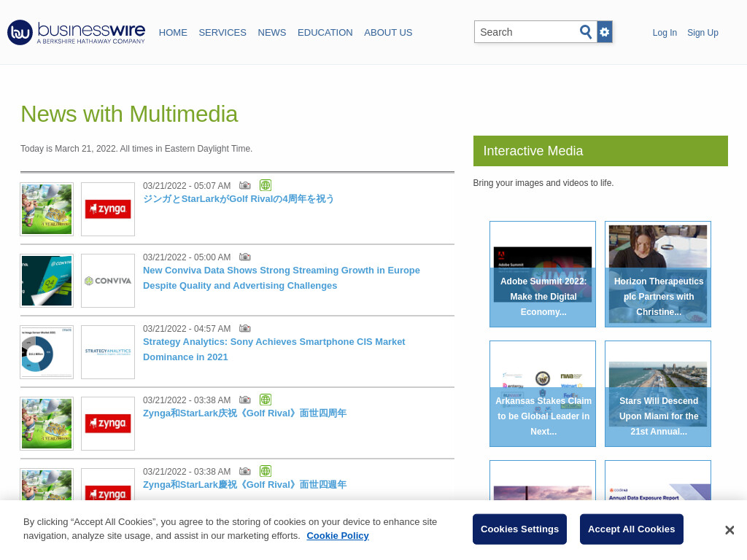Click camera icon on Zynga 庆祝 release
Viewport: 747px width, 560px height.
(x=245, y=400)
